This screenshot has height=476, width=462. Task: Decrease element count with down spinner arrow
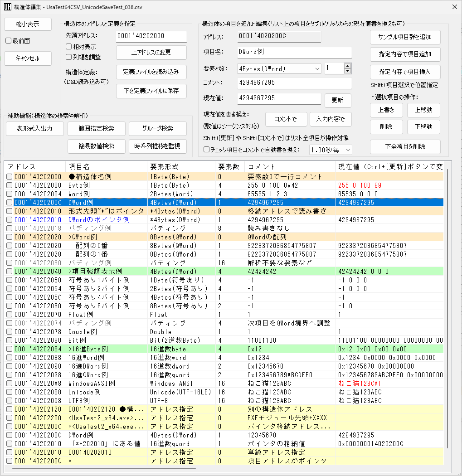[x=348, y=71]
